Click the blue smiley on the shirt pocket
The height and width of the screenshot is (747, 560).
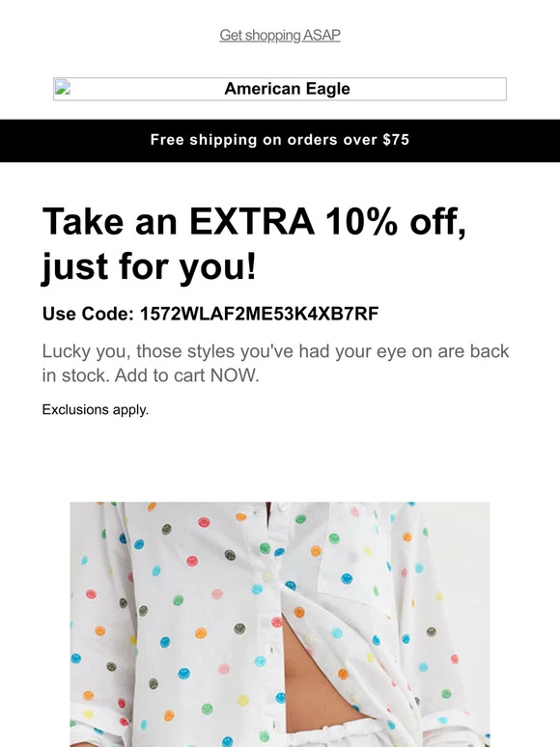coord(347,579)
